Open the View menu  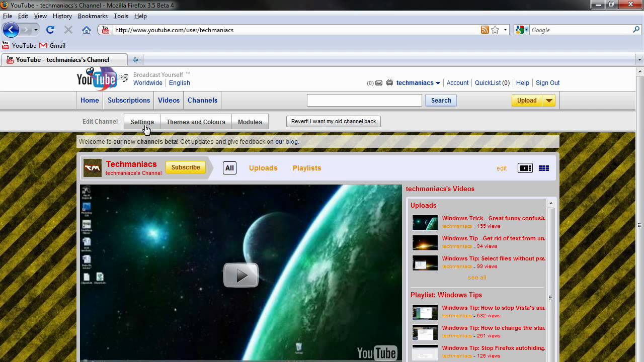click(40, 16)
